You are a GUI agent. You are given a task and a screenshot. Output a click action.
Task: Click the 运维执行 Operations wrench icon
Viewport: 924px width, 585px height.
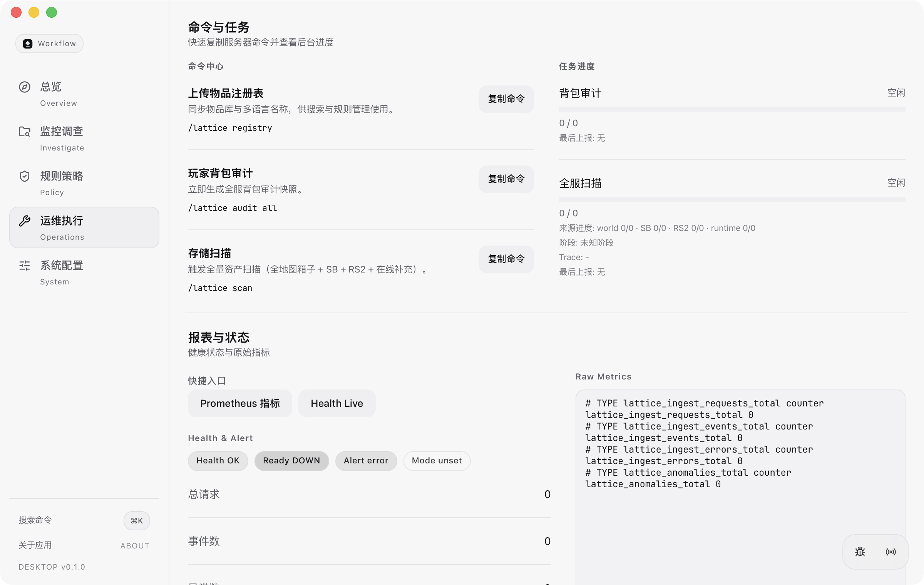[x=25, y=221]
